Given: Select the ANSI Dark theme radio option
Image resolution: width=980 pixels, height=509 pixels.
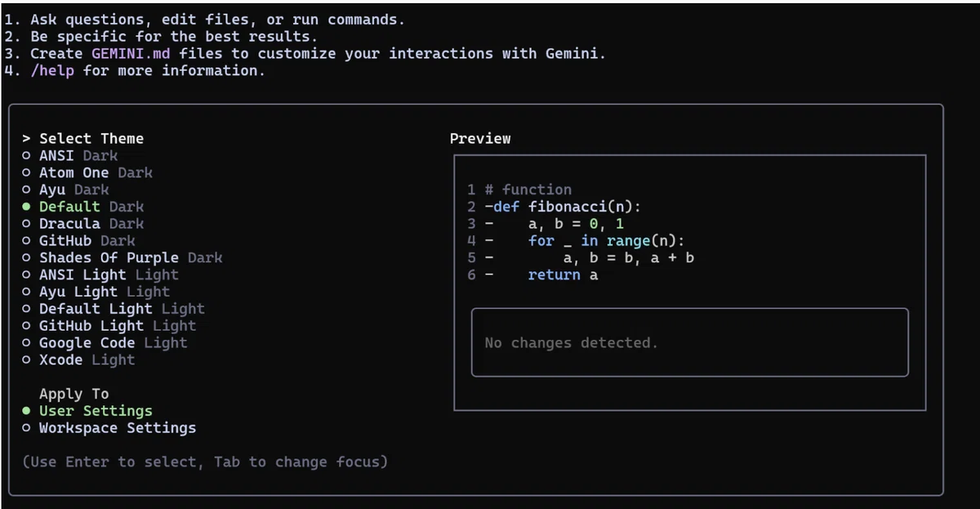Looking at the screenshot, I should (x=70, y=155).
